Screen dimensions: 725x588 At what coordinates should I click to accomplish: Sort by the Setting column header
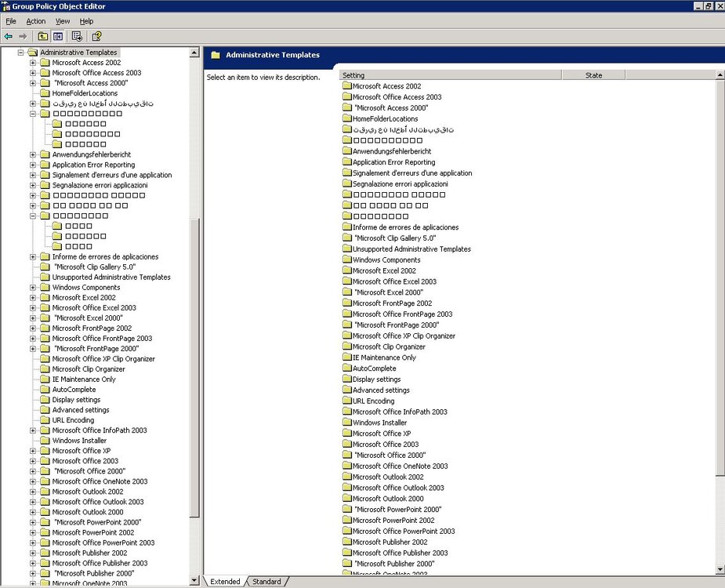(x=451, y=75)
